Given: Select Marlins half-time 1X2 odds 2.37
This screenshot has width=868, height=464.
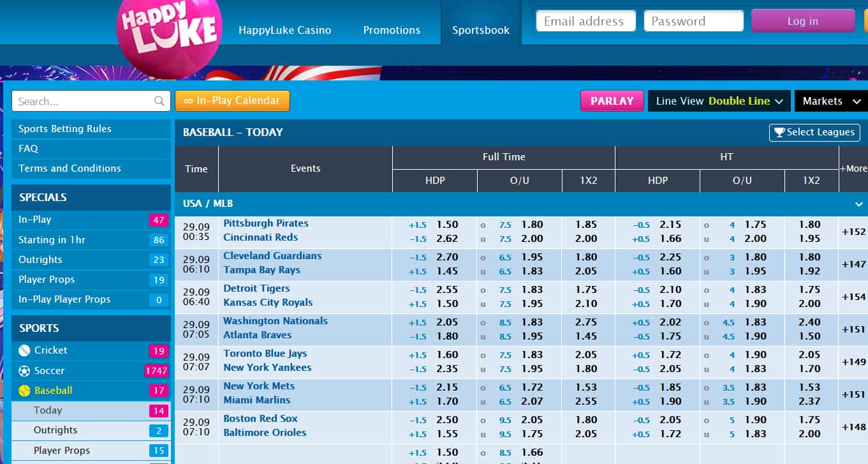Looking at the screenshot, I should click(809, 401).
